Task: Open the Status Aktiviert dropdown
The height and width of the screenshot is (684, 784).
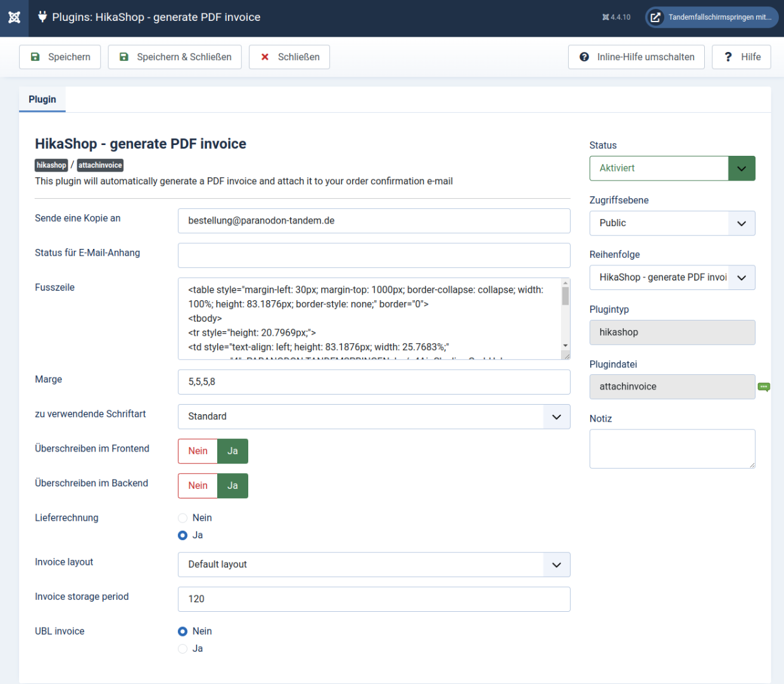Action: click(x=673, y=168)
